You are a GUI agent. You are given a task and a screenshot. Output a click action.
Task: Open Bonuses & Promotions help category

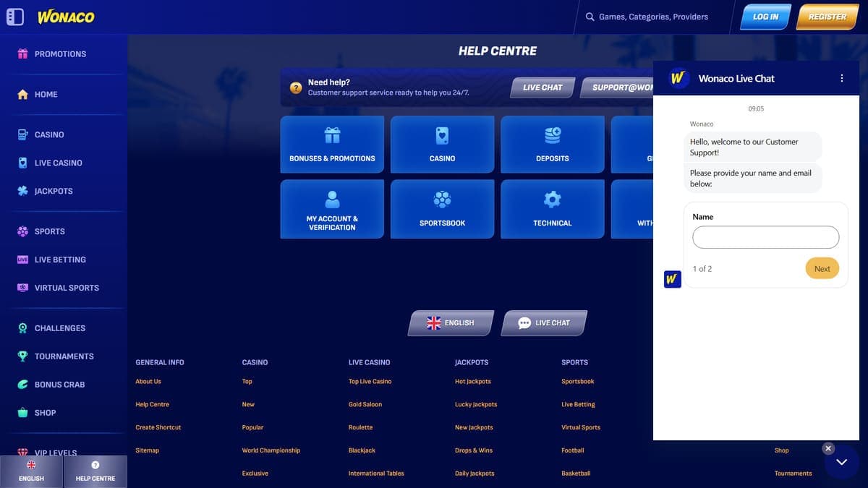pyautogui.click(x=332, y=144)
